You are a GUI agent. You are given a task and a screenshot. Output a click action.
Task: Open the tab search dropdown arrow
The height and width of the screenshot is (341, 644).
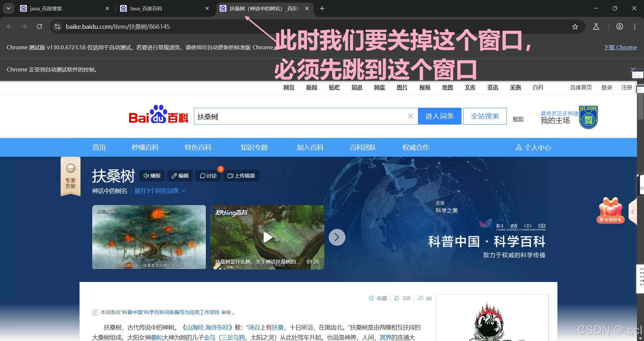[8, 8]
